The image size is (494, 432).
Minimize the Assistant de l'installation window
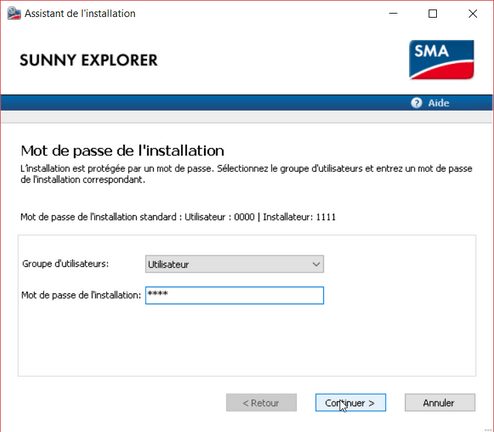coord(393,14)
